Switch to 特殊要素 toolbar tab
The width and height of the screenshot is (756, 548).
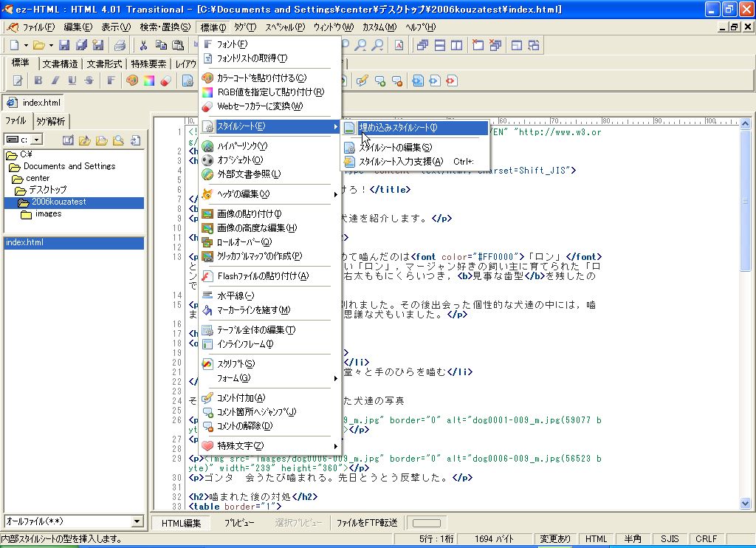[148, 64]
